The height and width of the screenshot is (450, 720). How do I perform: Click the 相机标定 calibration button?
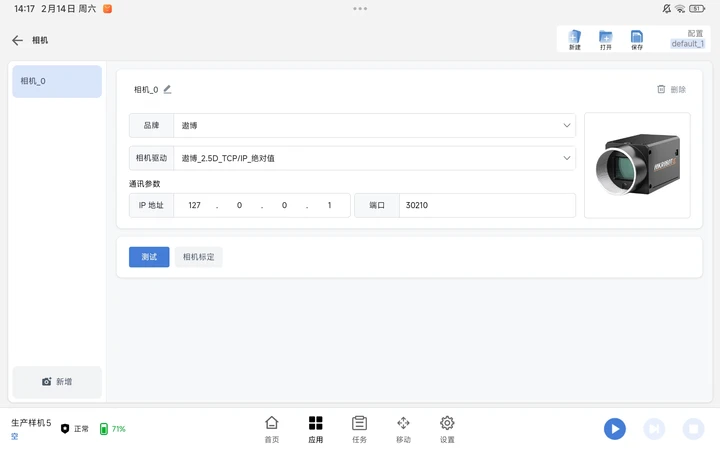pyautogui.click(x=198, y=257)
